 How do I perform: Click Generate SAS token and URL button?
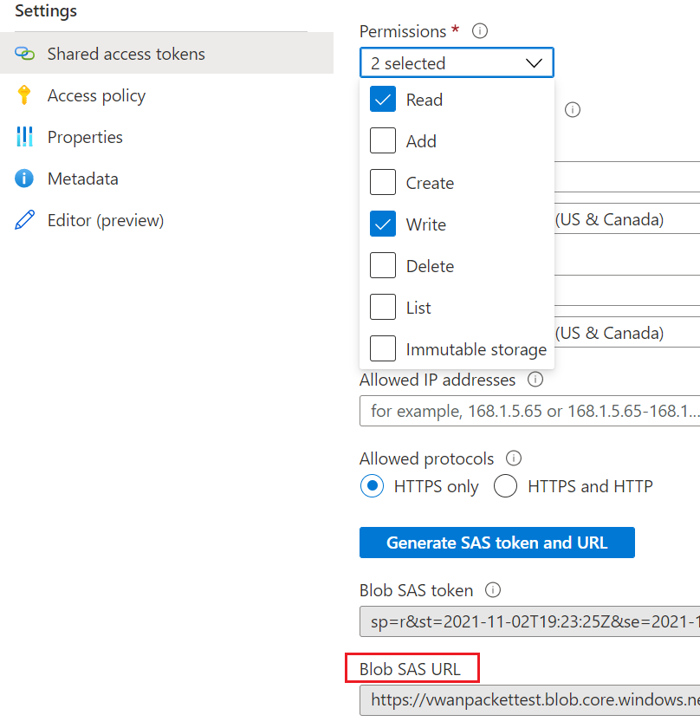(496, 543)
